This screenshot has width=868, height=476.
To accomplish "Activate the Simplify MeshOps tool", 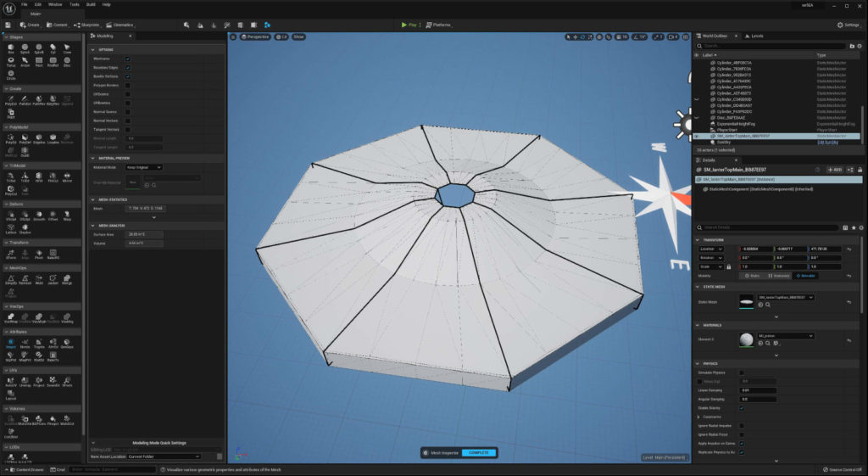I will 10,280.
